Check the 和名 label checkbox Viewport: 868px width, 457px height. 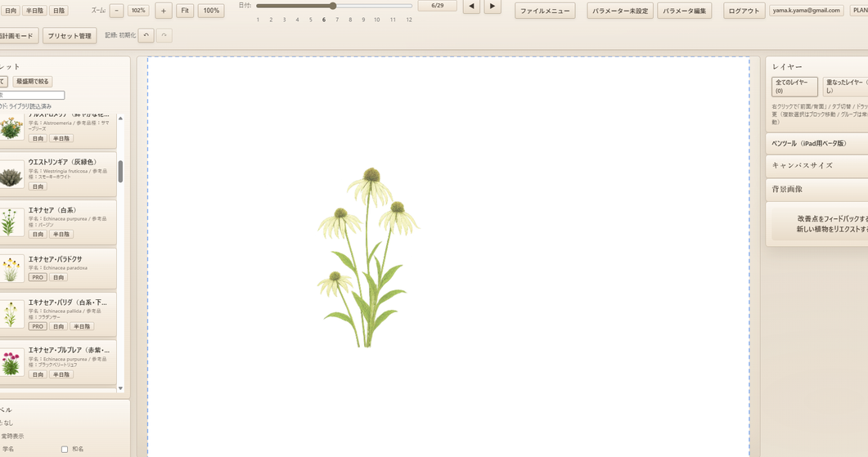tap(64, 450)
